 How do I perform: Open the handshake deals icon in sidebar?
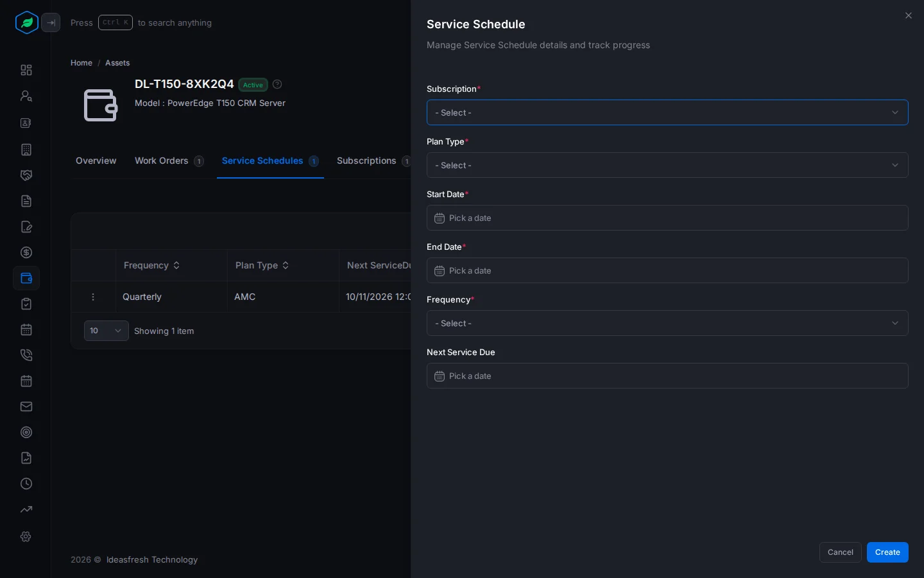[x=26, y=175]
